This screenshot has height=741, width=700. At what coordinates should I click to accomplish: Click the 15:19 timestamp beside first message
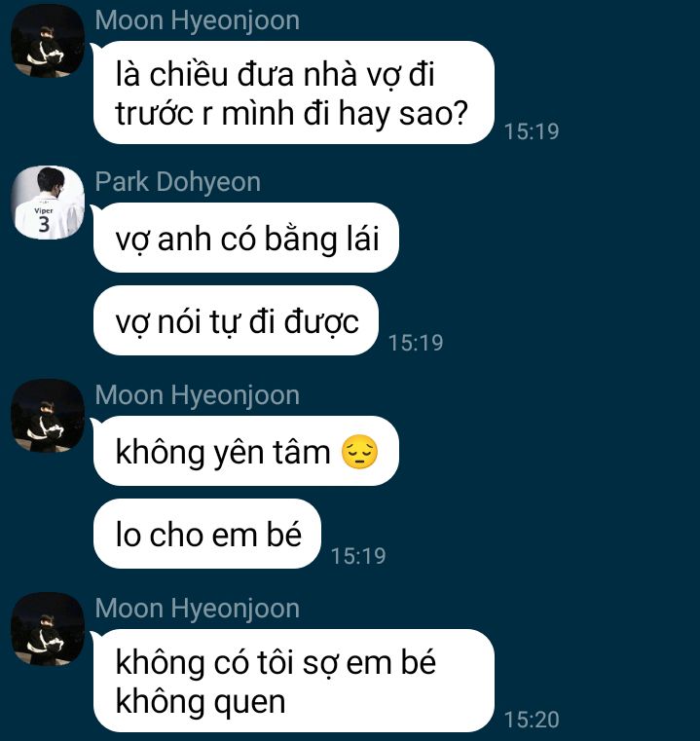pos(532,131)
